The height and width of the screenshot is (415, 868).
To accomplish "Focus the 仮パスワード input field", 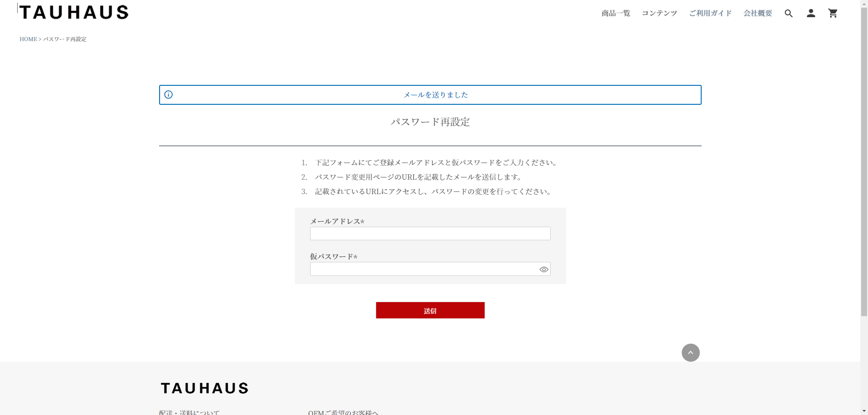I will 423,269.
